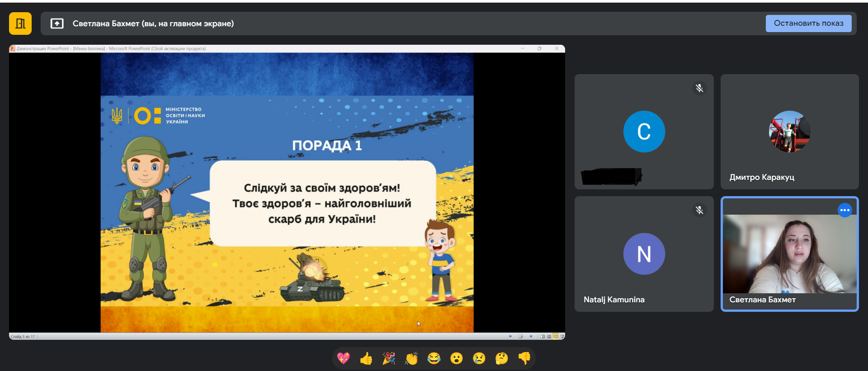
Task: Click the yellow leave-call door icon
Action: click(20, 23)
